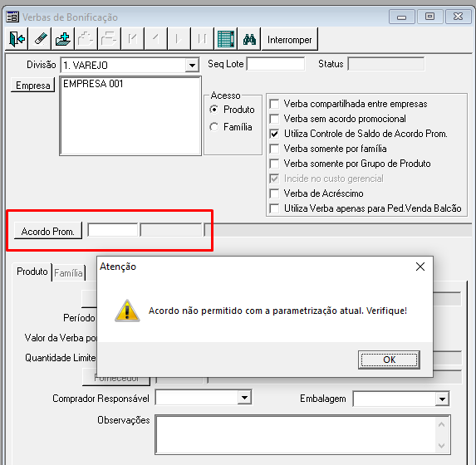
Task: Click the first Acordo Prom. code field
Action: click(113, 230)
